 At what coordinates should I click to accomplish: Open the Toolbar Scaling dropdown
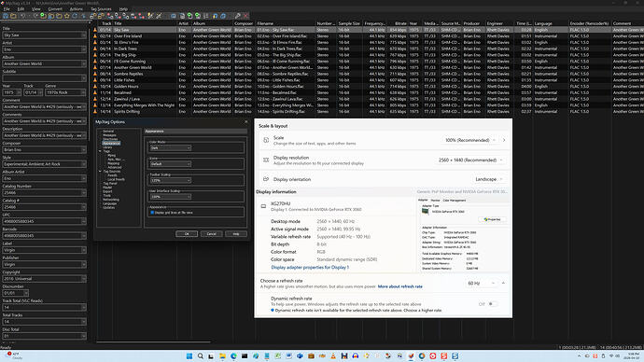coord(171,180)
